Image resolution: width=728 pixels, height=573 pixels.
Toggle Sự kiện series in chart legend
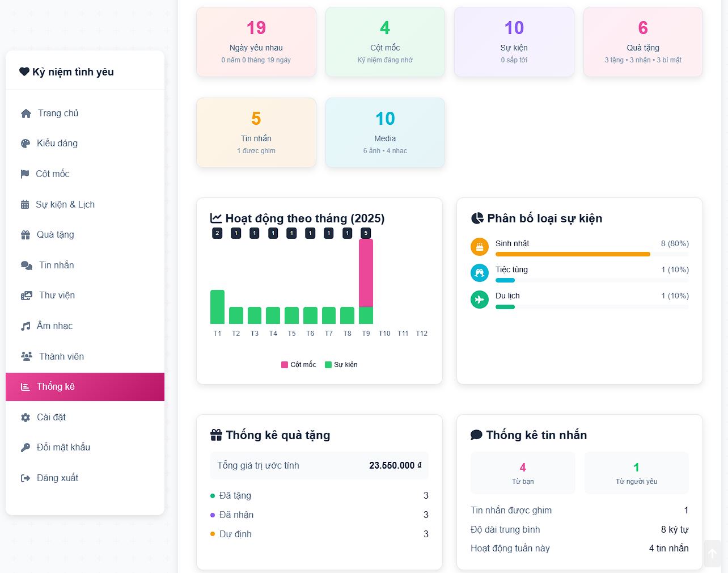point(341,365)
